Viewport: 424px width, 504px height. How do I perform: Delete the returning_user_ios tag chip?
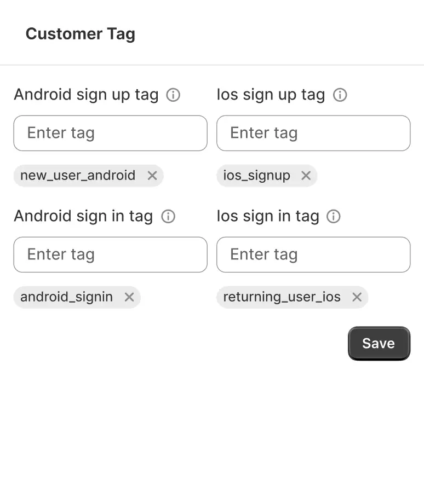[x=357, y=297]
